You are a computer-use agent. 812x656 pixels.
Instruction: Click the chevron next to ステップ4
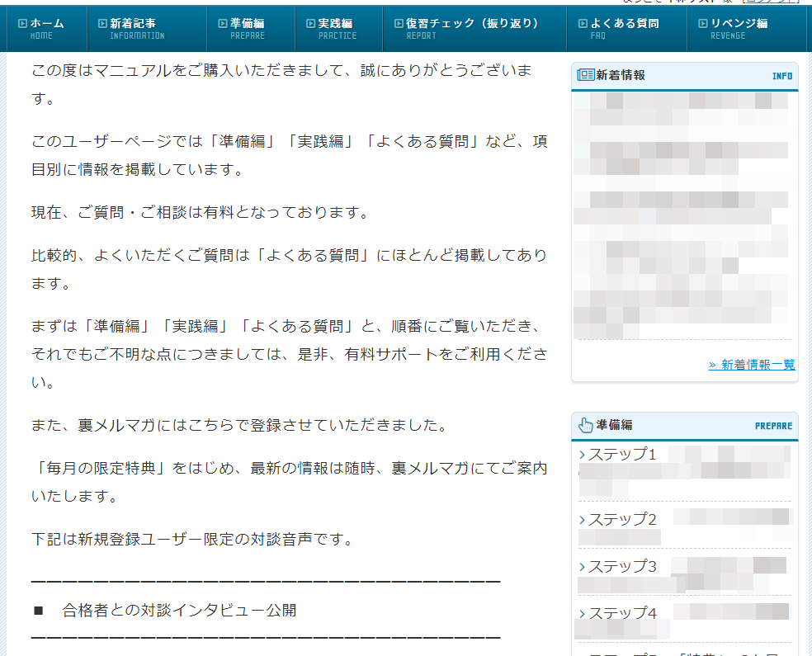[x=583, y=613]
